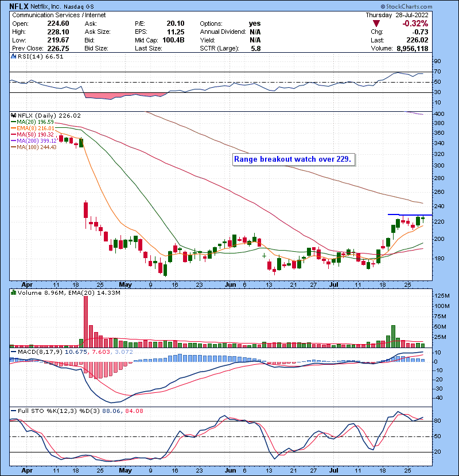Select the Low value 219.67

(58, 40)
